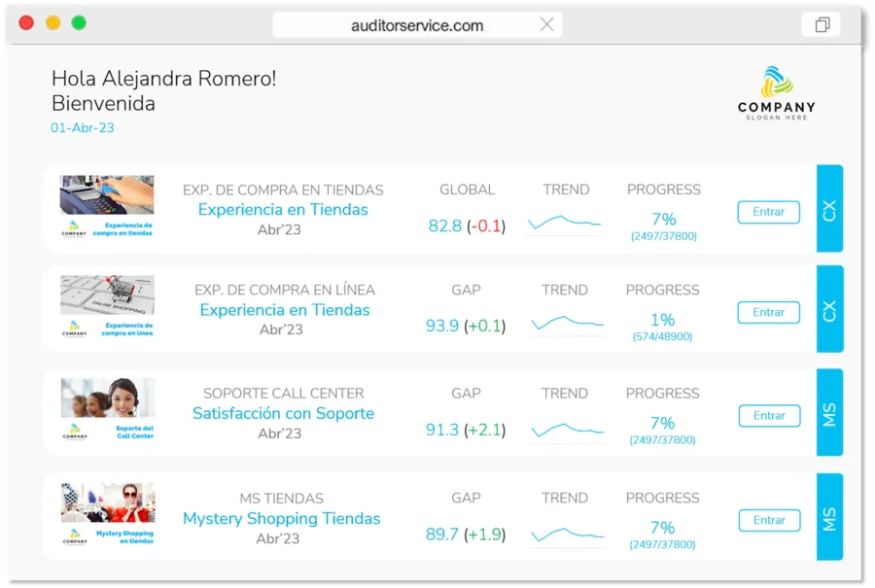Click the EXP. DE COMPRA EN LÍNEA heading
The width and height of the screenshot is (875, 588).
(x=285, y=290)
